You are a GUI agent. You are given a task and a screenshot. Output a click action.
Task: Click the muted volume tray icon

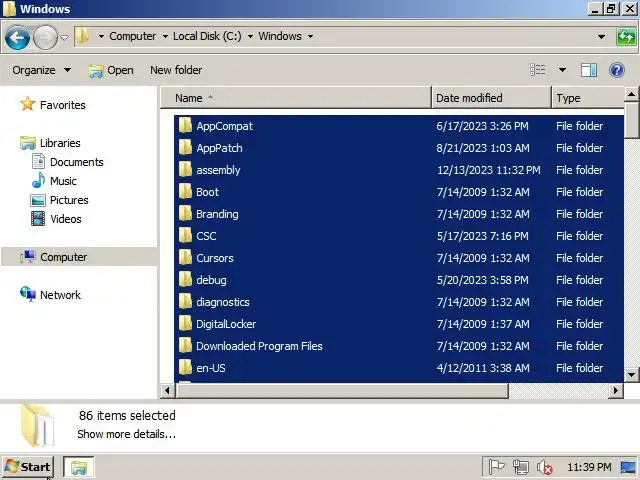tap(544, 467)
